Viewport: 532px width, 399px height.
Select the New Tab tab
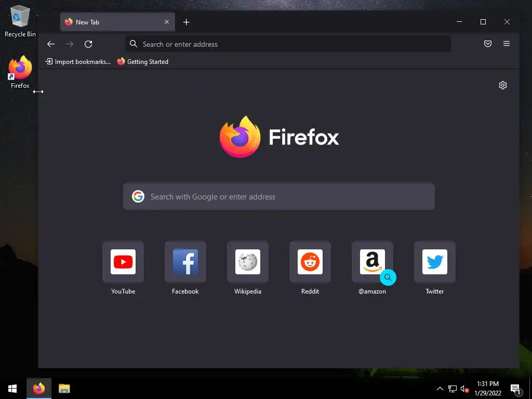[117, 22]
